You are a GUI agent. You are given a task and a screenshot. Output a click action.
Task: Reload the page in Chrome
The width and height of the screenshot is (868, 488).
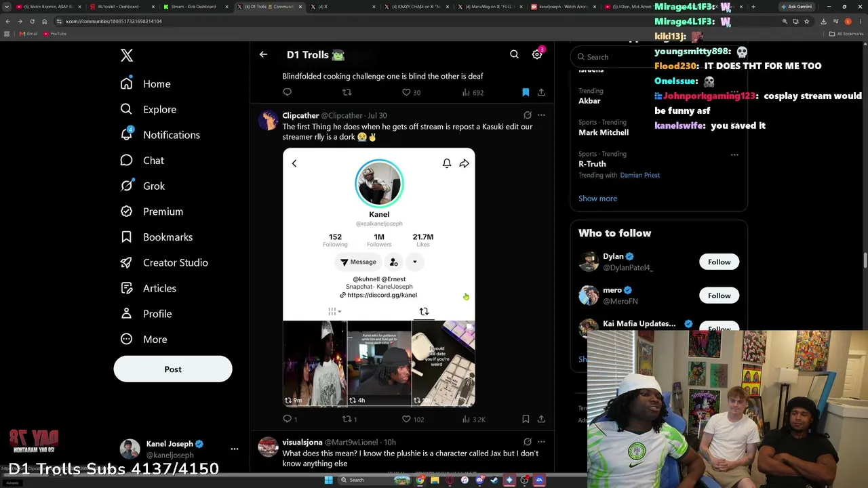point(32,21)
